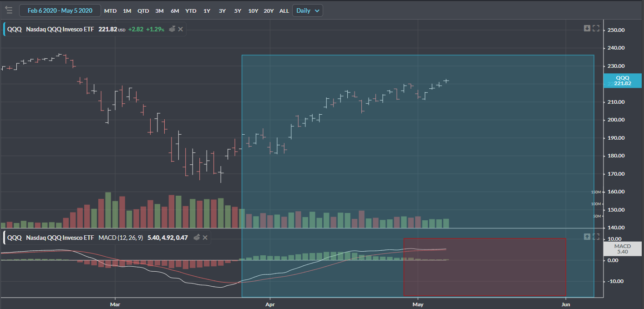Screen dimensions: 644x309
Task: Choose the 10Y time range
Action: (x=253, y=10)
